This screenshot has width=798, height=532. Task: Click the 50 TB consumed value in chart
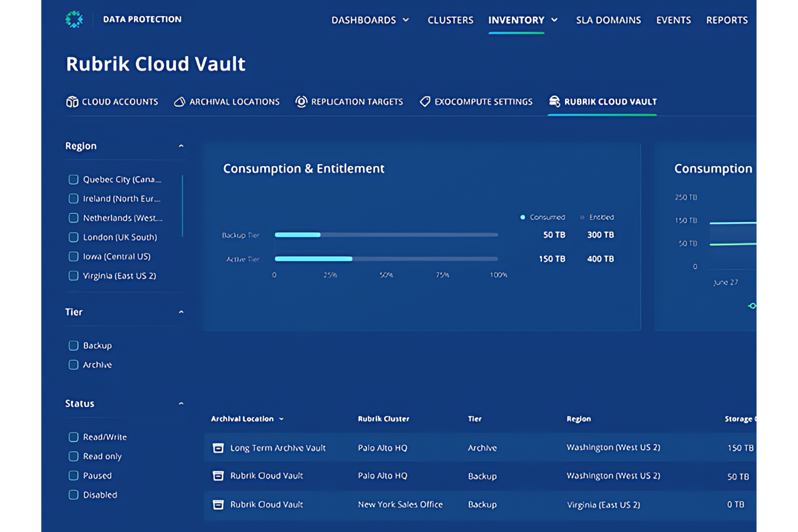pos(554,235)
